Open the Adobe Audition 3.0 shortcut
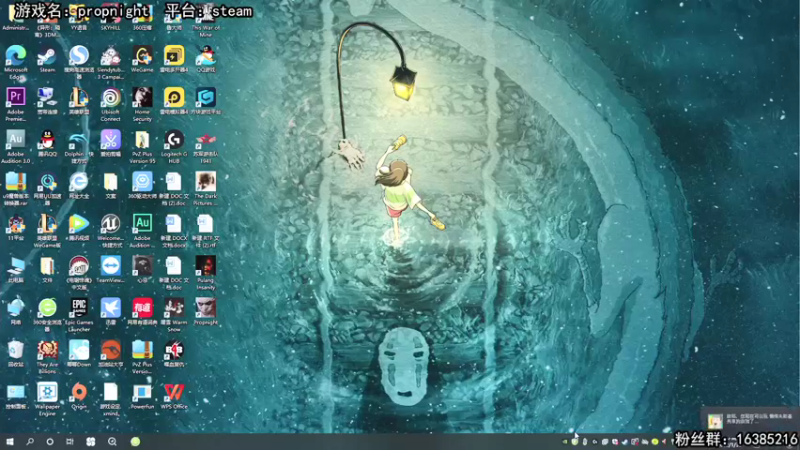 (x=16, y=147)
